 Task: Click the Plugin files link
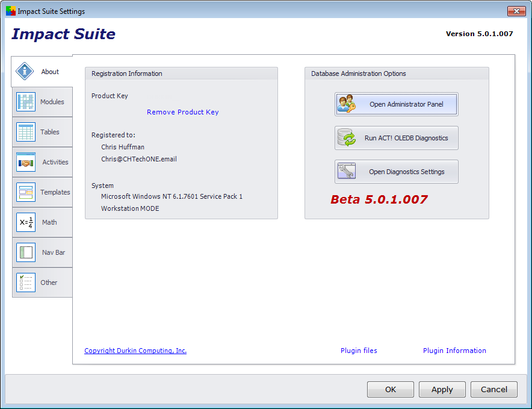pyautogui.click(x=359, y=351)
